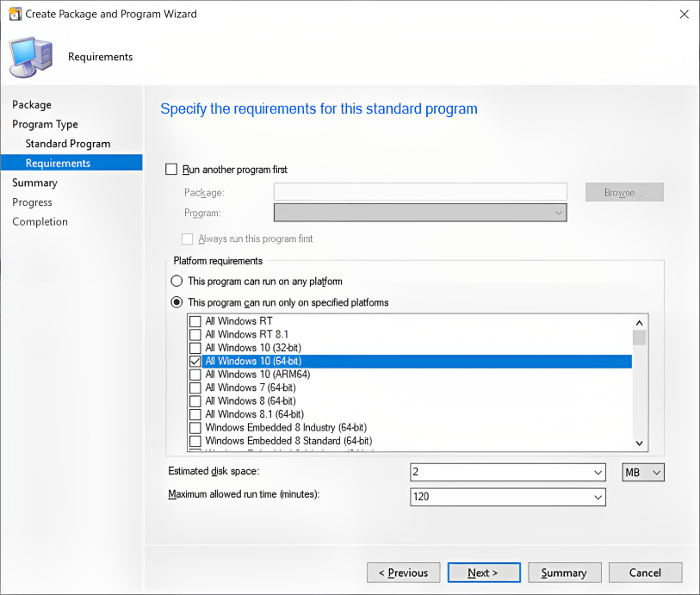Screen dimensions: 700x595
Task: Click the Browse button
Action: pyautogui.click(x=624, y=191)
